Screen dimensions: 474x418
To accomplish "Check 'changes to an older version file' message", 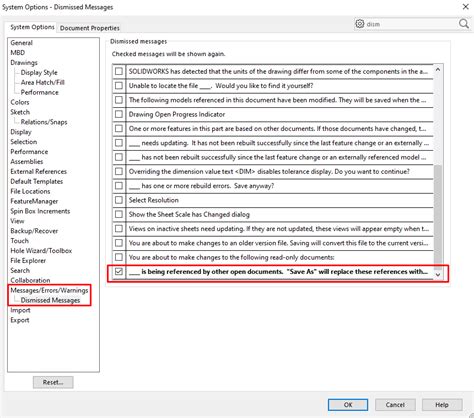I will tap(119, 243).
